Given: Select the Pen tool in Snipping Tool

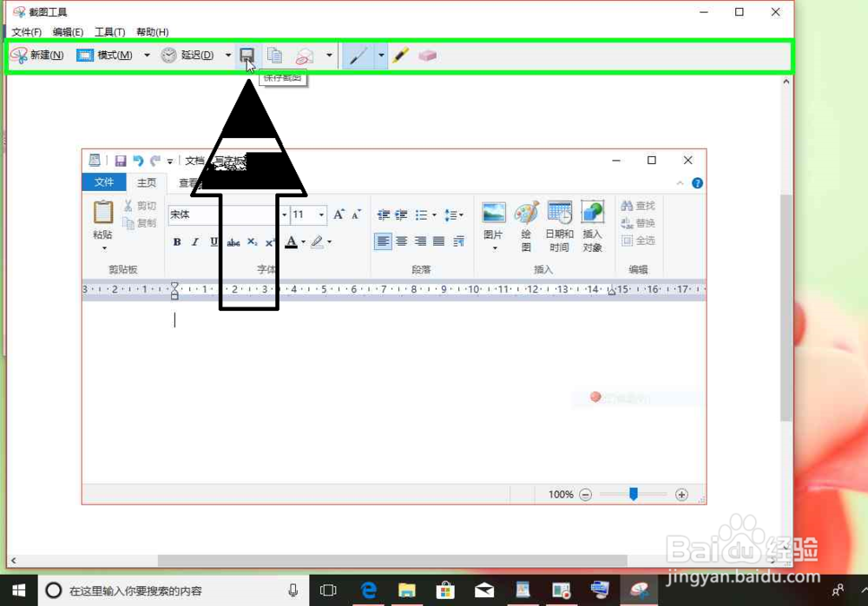Looking at the screenshot, I should [x=358, y=56].
